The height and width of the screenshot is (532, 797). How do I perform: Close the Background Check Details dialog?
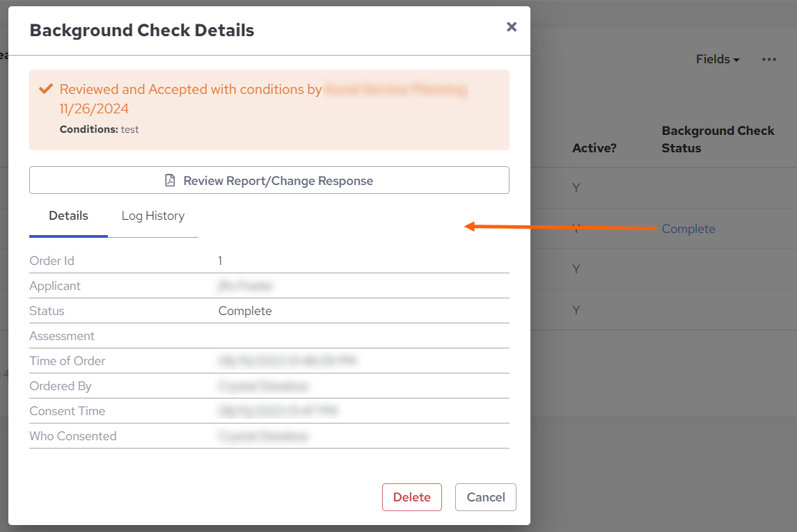(x=512, y=27)
